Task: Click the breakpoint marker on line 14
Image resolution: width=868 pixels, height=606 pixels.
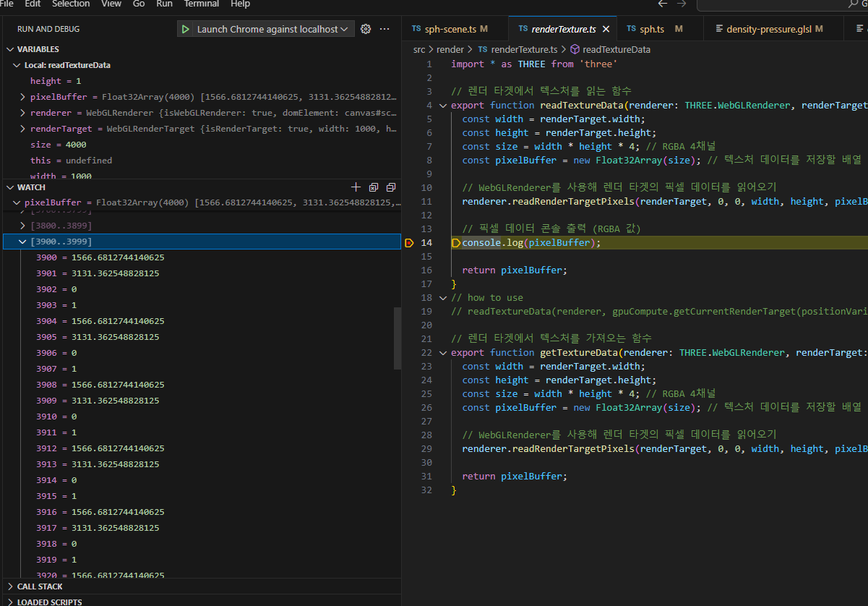Action: pyautogui.click(x=409, y=243)
